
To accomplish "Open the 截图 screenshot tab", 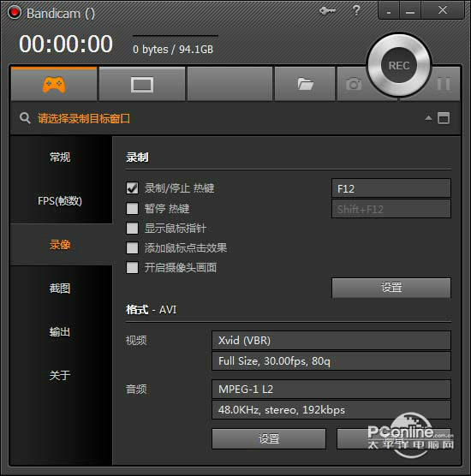I will click(60, 289).
